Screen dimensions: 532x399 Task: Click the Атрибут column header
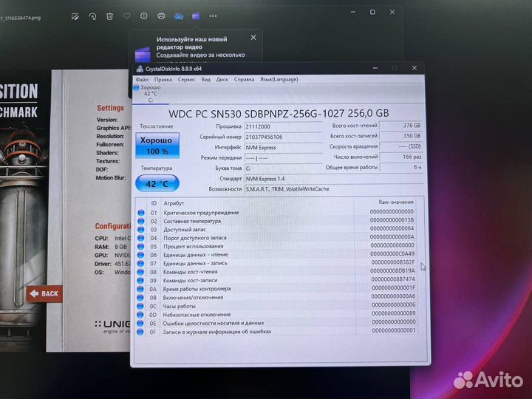(x=174, y=203)
